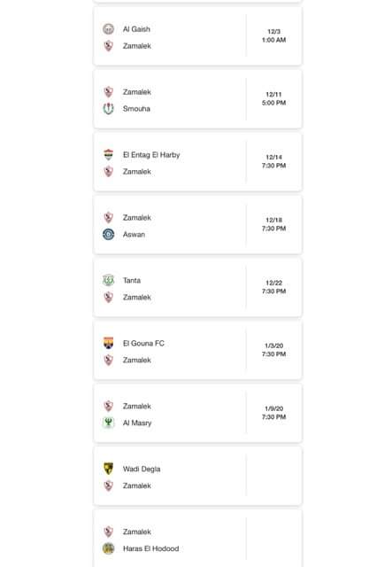Select the El Gouna FC name

143,343
